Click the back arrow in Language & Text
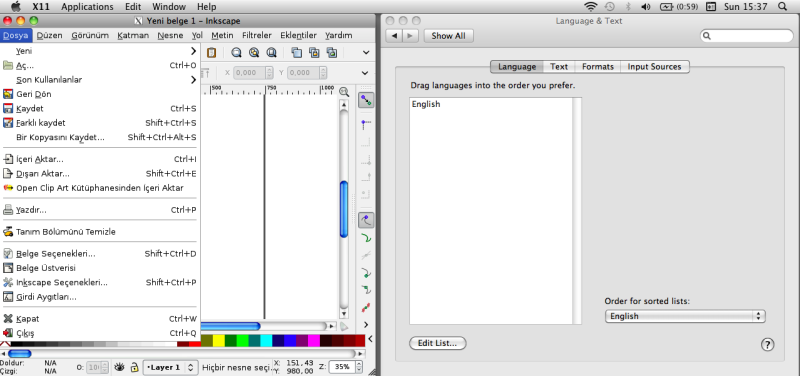 pyautogui.click(x=394, y=36)
